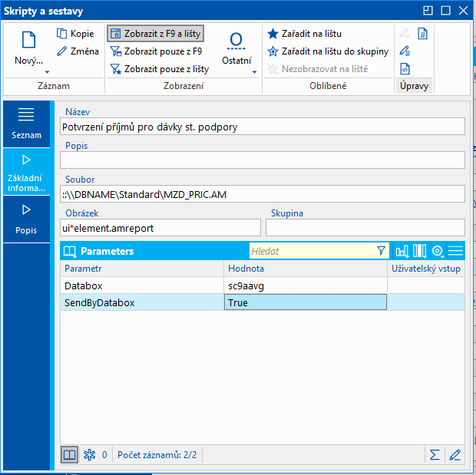Click the filter funnel icon in search

[381, 251]
